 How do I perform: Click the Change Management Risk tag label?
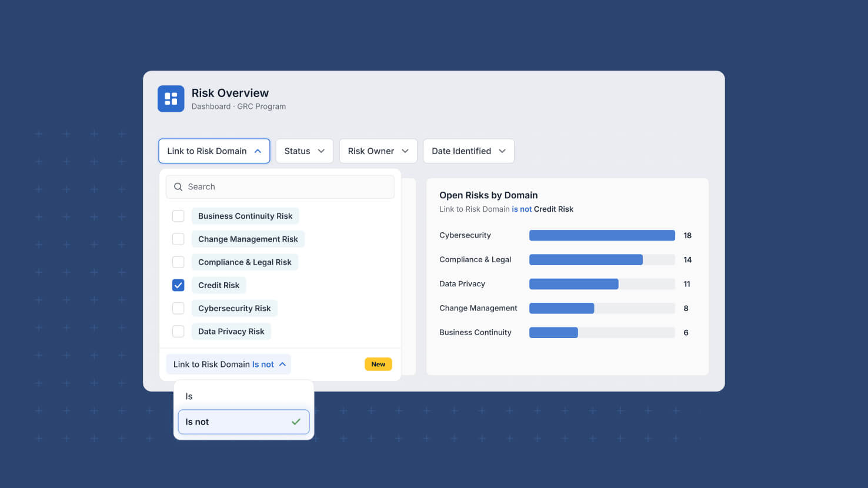[248, 239]
